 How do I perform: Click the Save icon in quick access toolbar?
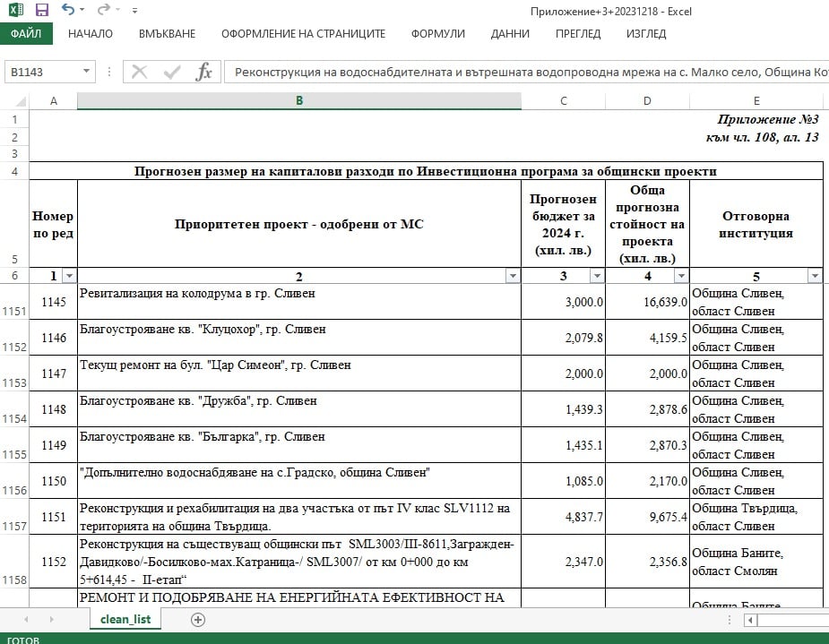[x=41, y=11]
